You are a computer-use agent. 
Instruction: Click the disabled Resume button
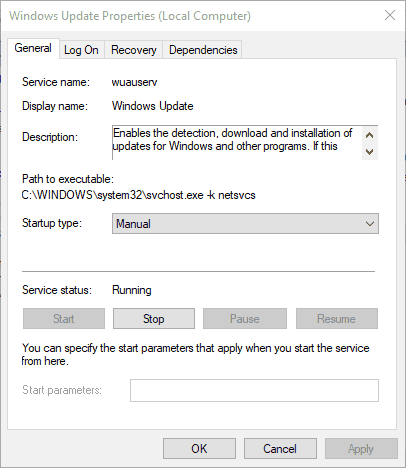pos(337,319)
